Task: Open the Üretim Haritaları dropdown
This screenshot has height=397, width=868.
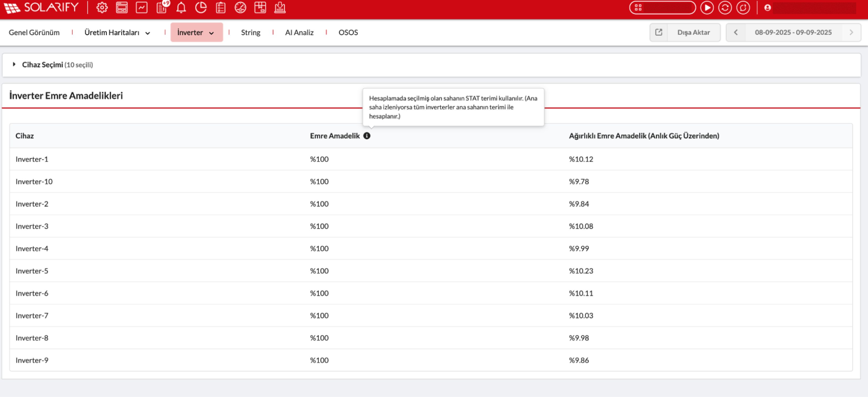Action: [x=117, y=32]
